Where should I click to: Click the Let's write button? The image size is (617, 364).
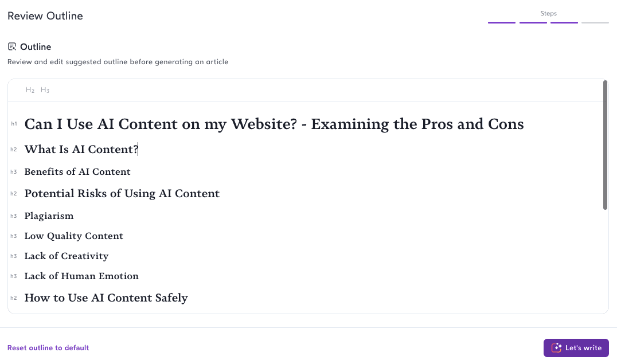(576, 348)
